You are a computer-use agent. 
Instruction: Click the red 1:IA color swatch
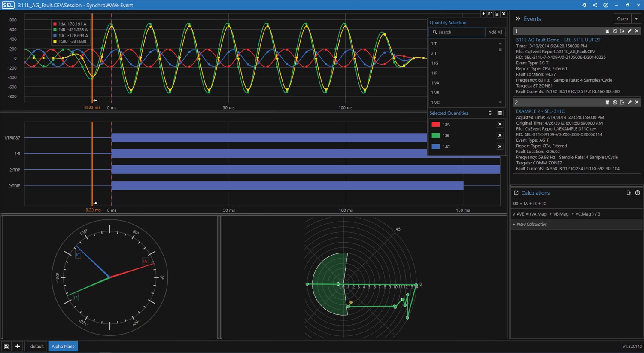(436, 124)
